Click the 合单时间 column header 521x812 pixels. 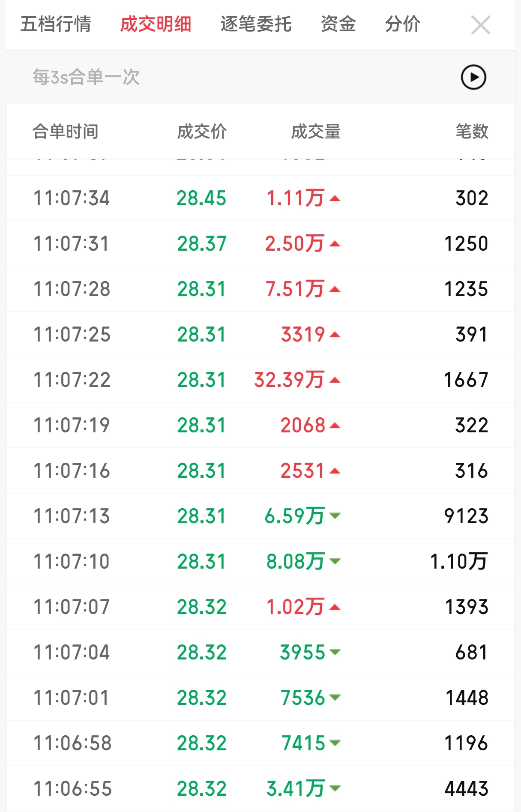pyautogui.click(x=66, y=132)
